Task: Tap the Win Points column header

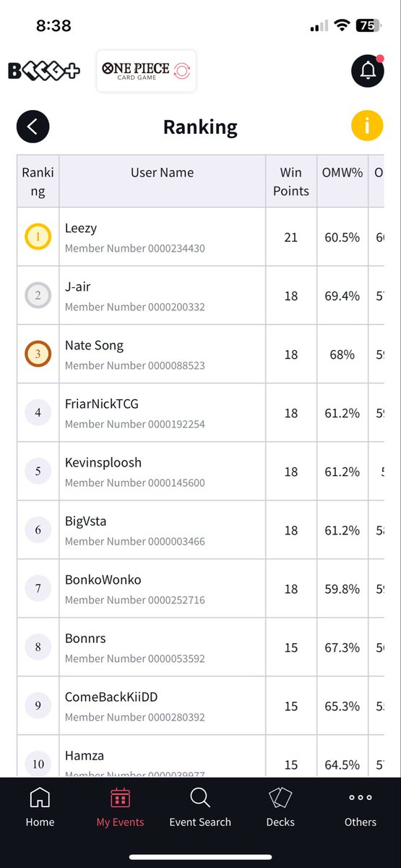Action: click(x=291, y=182)
